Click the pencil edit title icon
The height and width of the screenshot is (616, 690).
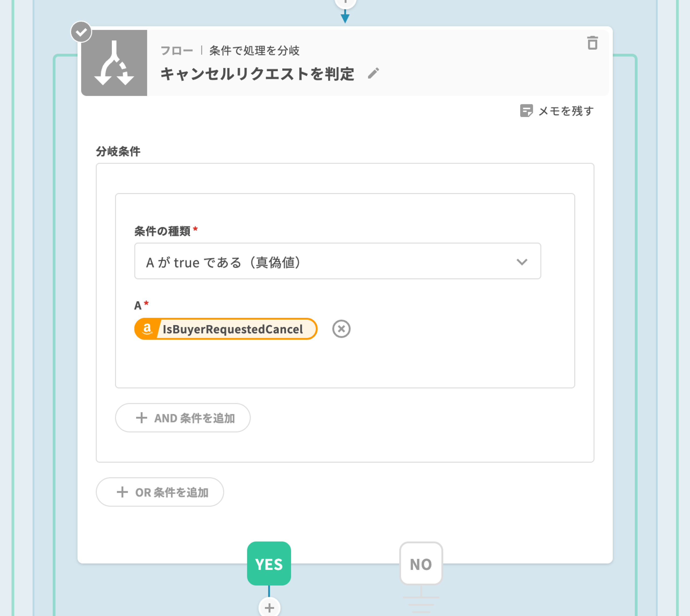373,73
